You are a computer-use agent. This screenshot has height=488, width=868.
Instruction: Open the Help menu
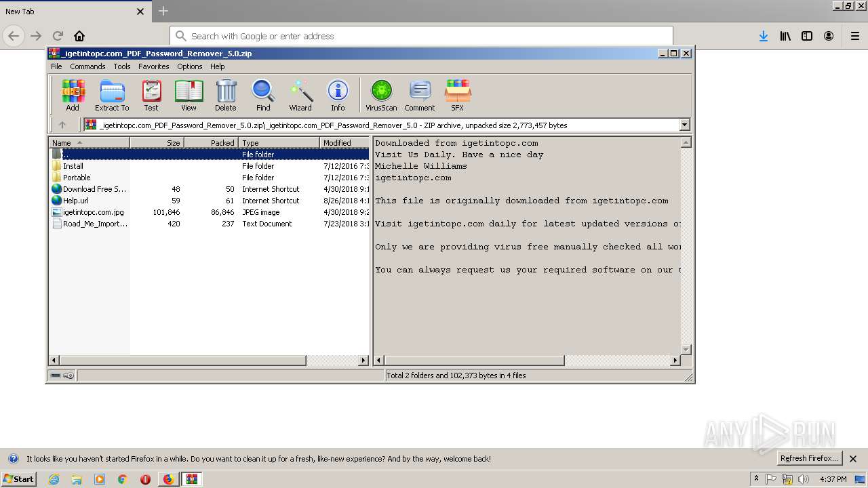click(x=218, y=66)
